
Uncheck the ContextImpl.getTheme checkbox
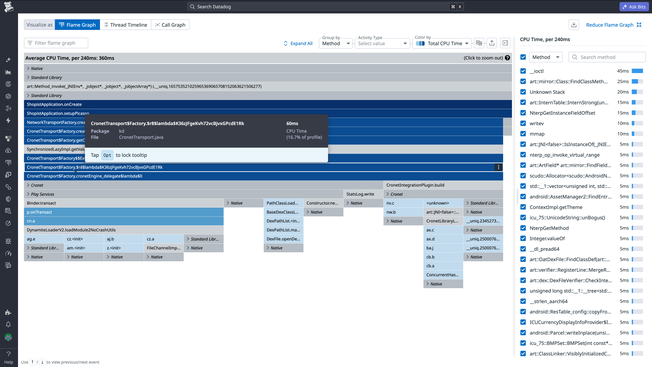coord(523,207)
